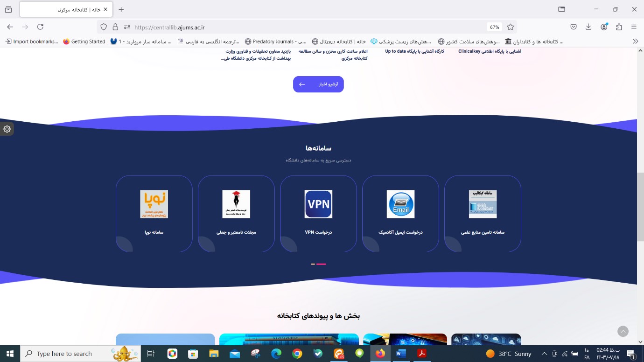644x362 pixels.
Task: Expand hidden system tray icons
Action: (544, 354)
